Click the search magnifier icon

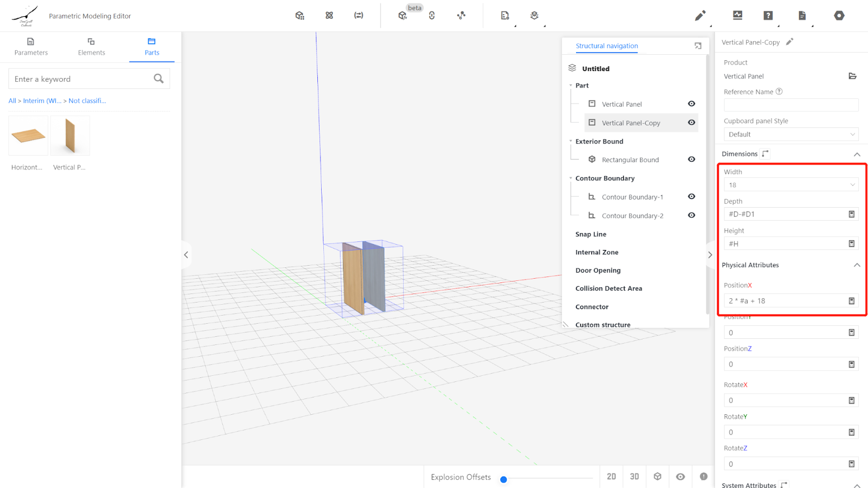[158, 79]
